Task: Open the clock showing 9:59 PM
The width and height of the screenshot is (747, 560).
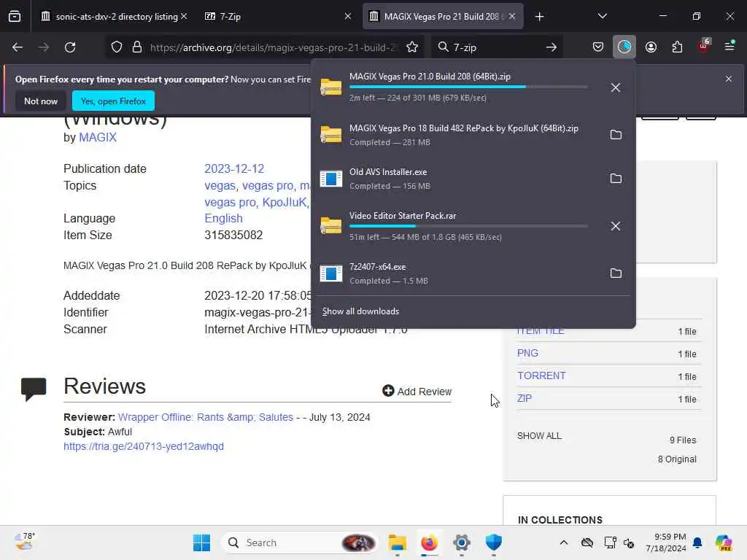Action: click(x=666, y=542)
